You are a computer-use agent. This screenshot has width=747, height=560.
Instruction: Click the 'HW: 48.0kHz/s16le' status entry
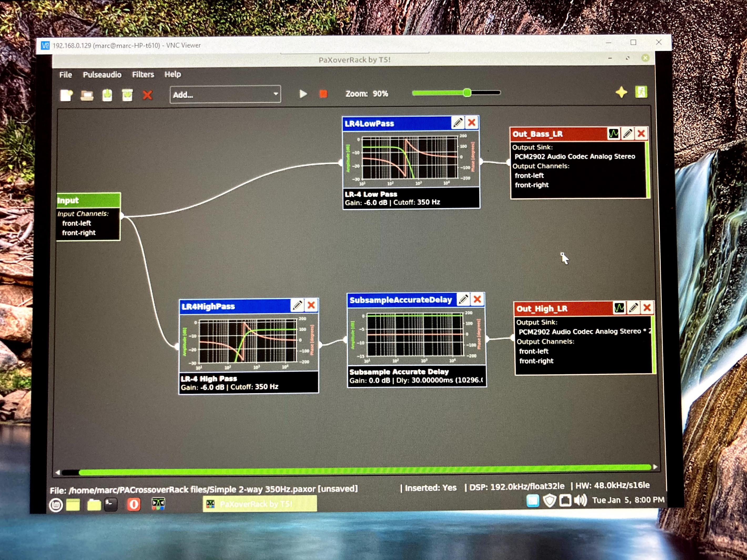[x=612, y=485]
